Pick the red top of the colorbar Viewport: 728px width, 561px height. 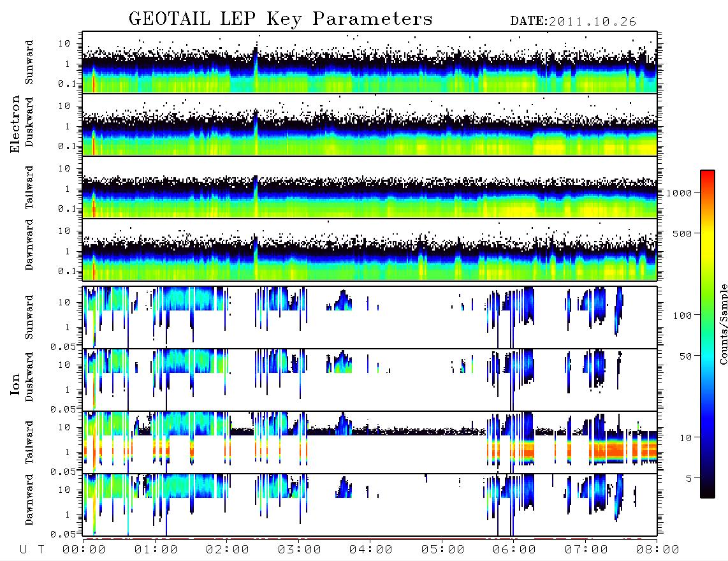point(708,177)
